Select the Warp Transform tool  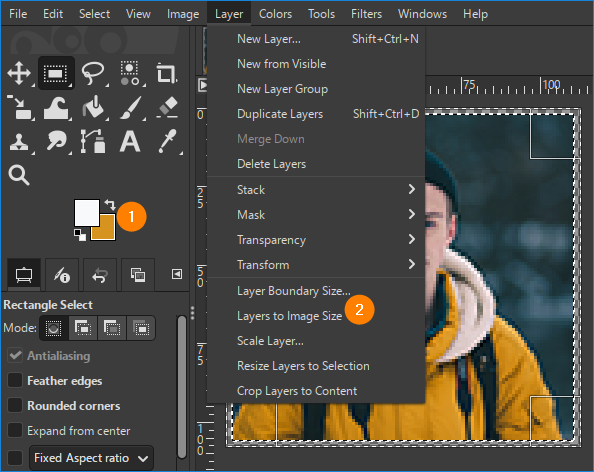[56, 108]
